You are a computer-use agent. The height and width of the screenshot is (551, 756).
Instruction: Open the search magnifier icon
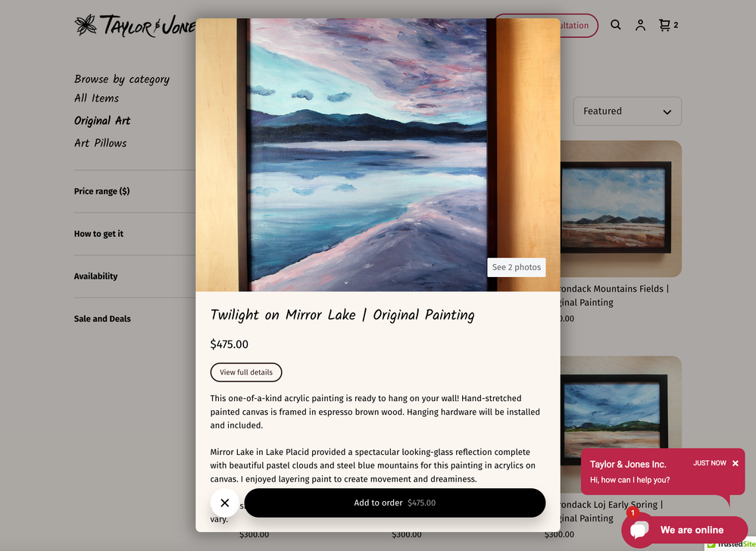(615, 25)
